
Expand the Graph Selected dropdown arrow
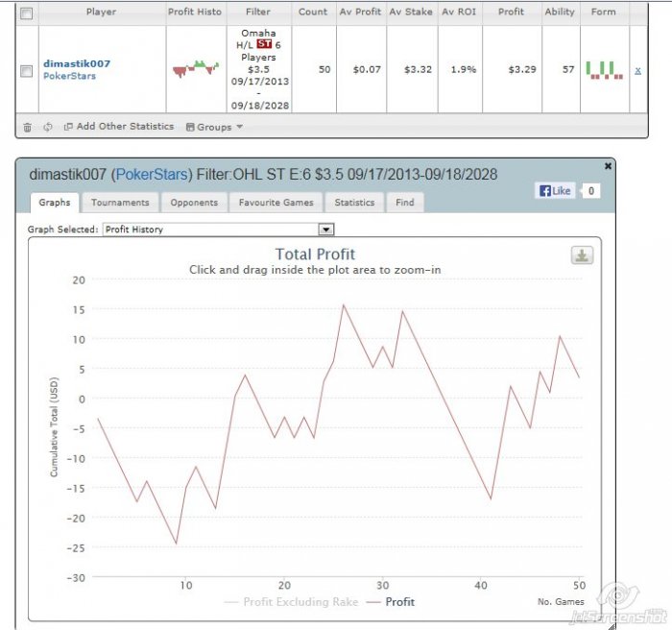[x=326, y=230]
